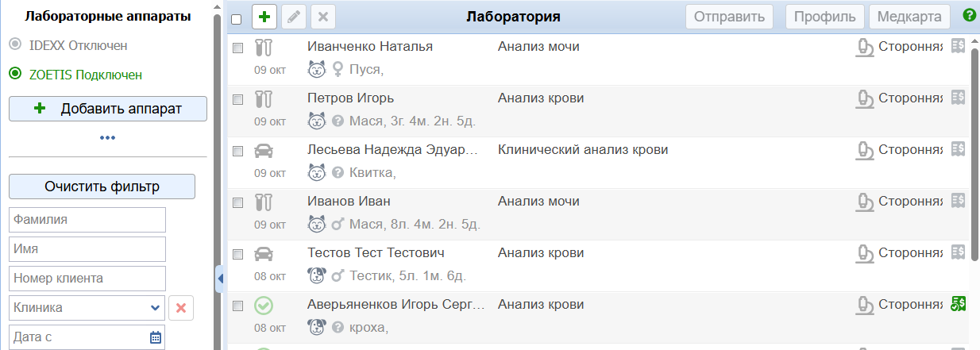Tick the checkbox for Иванов Иван row

237,202
